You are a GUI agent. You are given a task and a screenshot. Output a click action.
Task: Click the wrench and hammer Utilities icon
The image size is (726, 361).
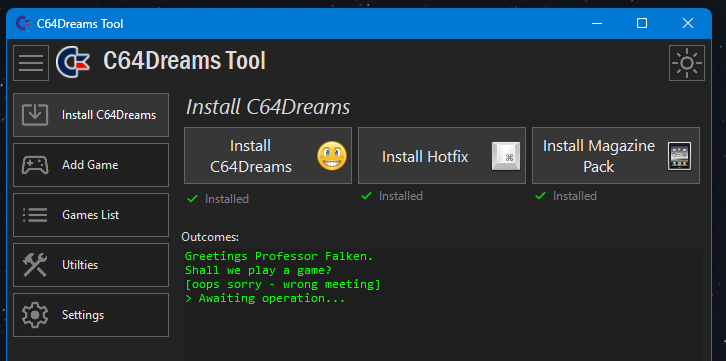(x=35, y=265)
